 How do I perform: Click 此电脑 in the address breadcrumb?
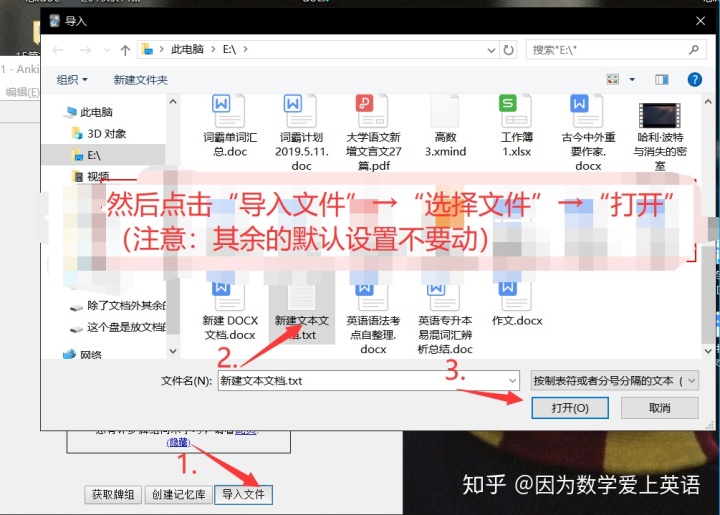[x=187, y=49]
